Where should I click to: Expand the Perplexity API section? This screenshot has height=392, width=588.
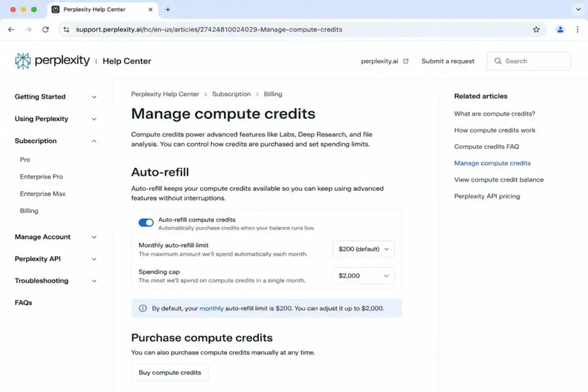click(56, 259)
